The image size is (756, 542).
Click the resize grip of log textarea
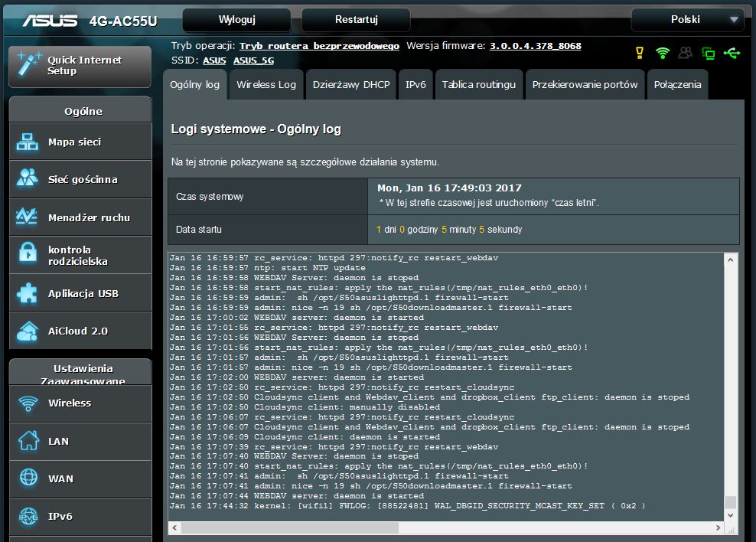click(x=732, y=530)
